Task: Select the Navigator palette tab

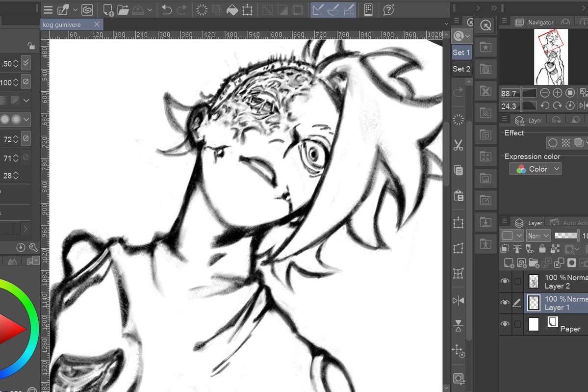Action: (534, 23)
